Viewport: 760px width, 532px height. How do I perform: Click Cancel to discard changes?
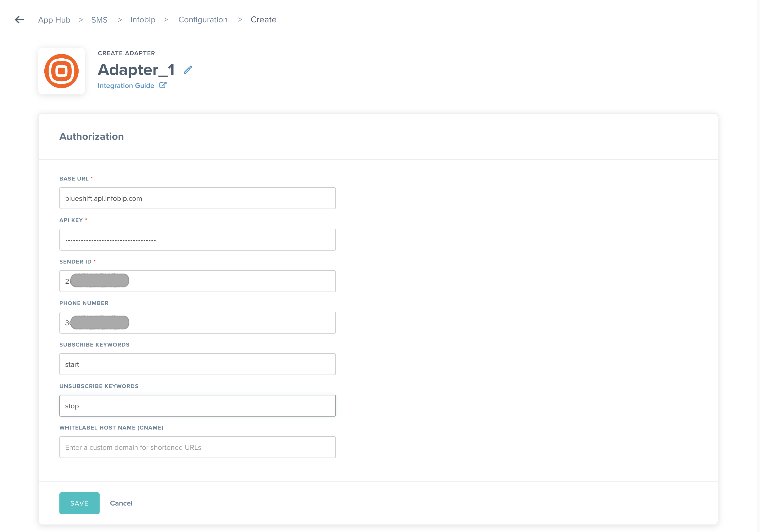(x=121, y=503)
